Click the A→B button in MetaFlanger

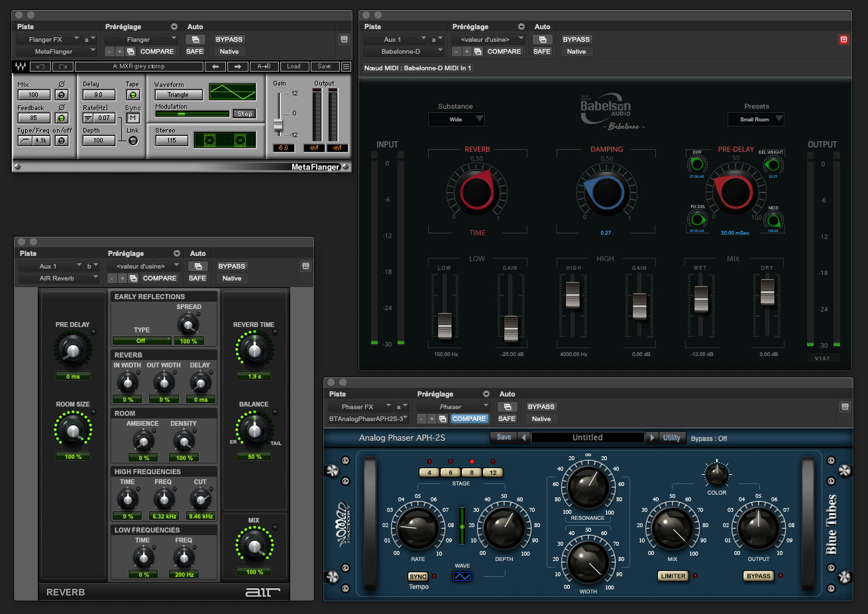click(264, 66)
